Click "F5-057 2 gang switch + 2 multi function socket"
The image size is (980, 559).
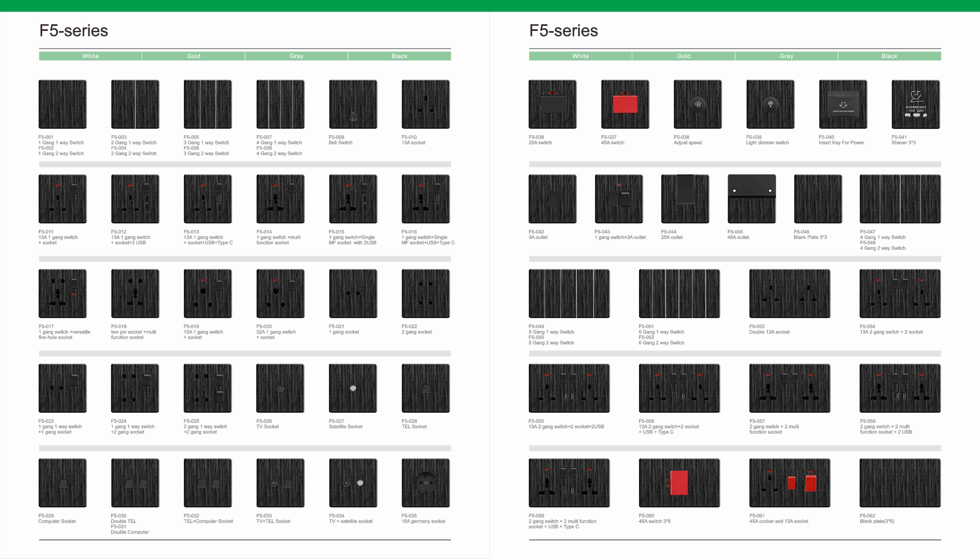[774, 426]
